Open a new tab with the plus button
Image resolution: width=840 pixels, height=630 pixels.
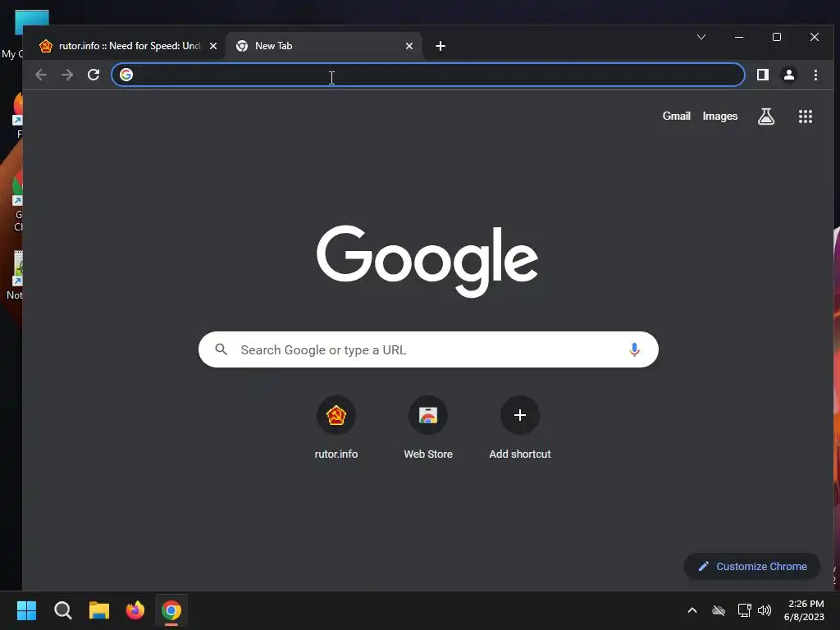pos(441,46)
